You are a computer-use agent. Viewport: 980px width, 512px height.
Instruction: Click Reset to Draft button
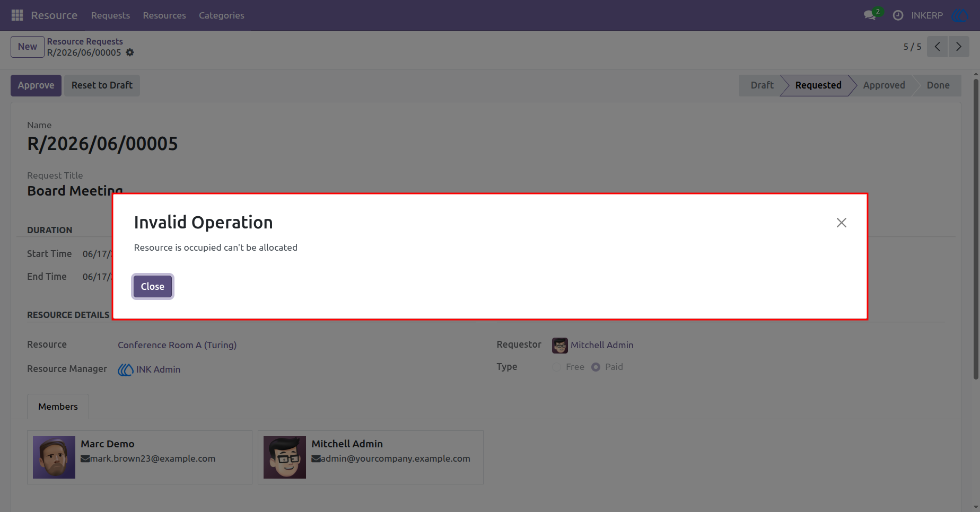tap(102, 85)
